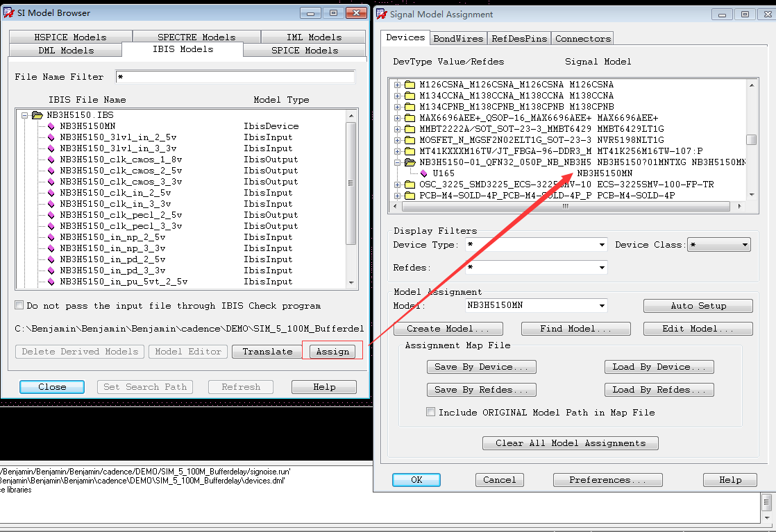Expand the M134CPNB device node
776x532 pixels.
[x=397, y=107]
